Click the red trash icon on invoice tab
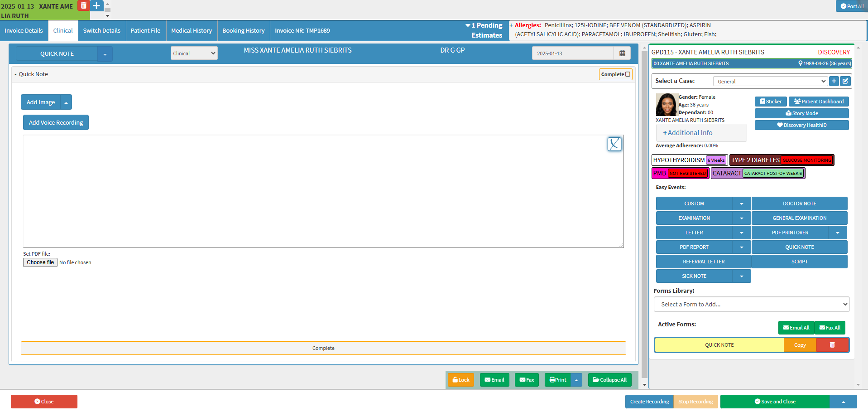 pyautogui.click(x=83, y=5)
